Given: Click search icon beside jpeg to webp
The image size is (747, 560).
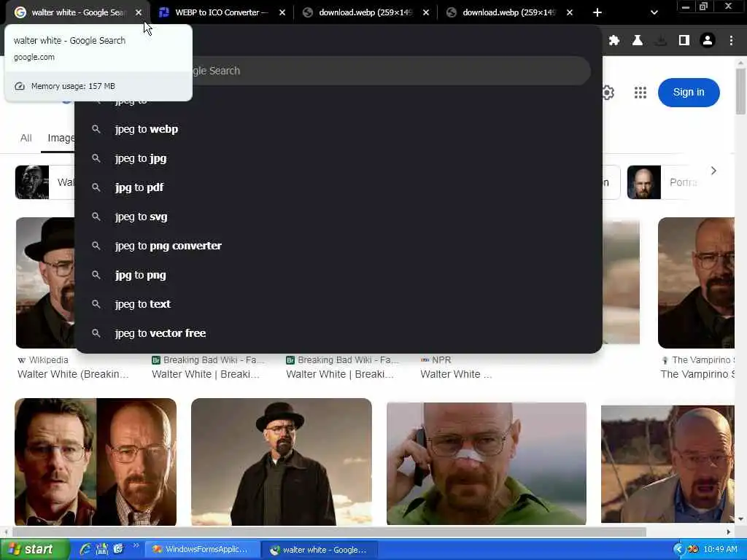Looking at the screenshot, I should pyautogui.click(x=96, y=129).
